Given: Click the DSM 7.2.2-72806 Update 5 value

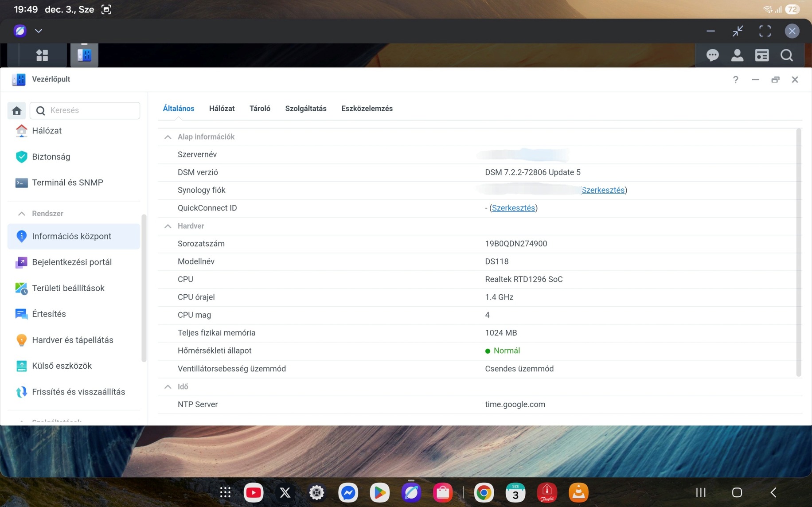Looking at the screenshot, I should [533, 172].
